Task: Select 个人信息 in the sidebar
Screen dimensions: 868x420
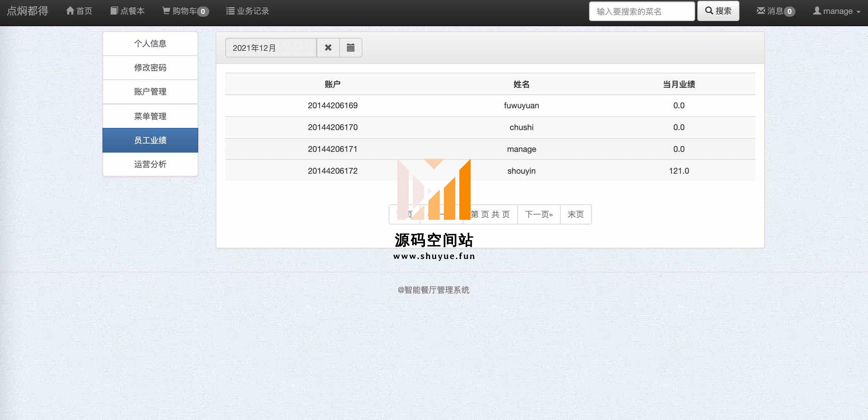Action: (150, 44)
